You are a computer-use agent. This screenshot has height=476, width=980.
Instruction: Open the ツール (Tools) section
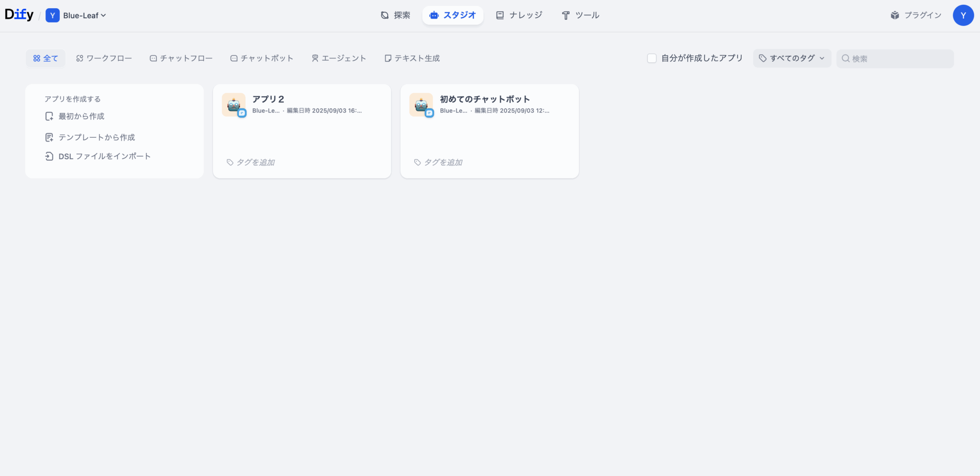(x=580, y=15)
